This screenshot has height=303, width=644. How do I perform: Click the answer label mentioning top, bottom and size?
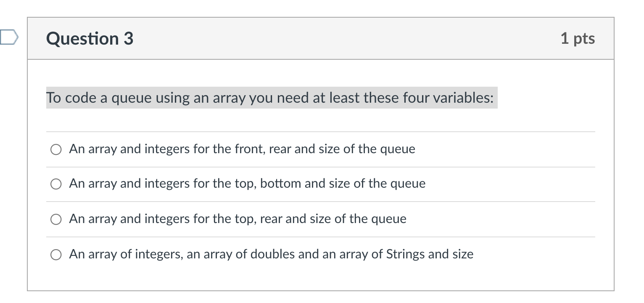coord(247,183)
